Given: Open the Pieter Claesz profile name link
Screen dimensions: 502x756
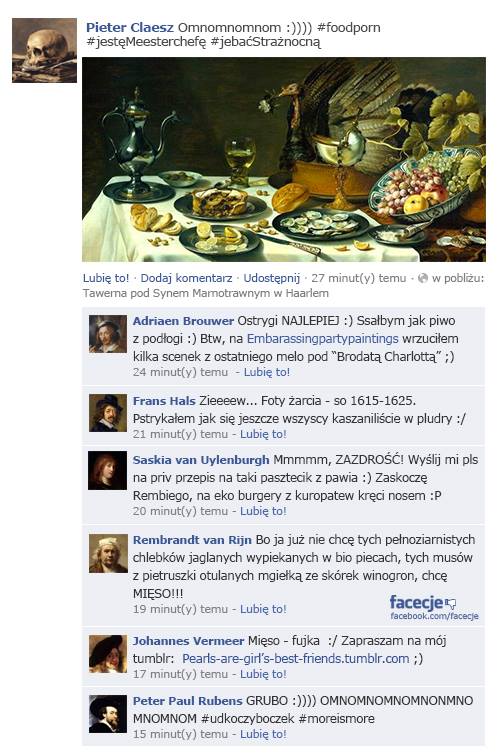Looking at the screenshot, I should pos(130,27).
